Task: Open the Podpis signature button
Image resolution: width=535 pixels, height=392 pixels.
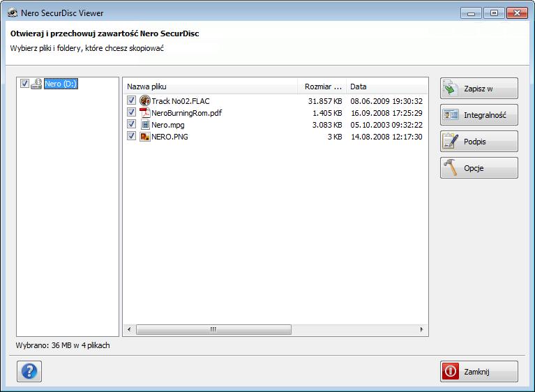Action: click(x=479, y=141)
